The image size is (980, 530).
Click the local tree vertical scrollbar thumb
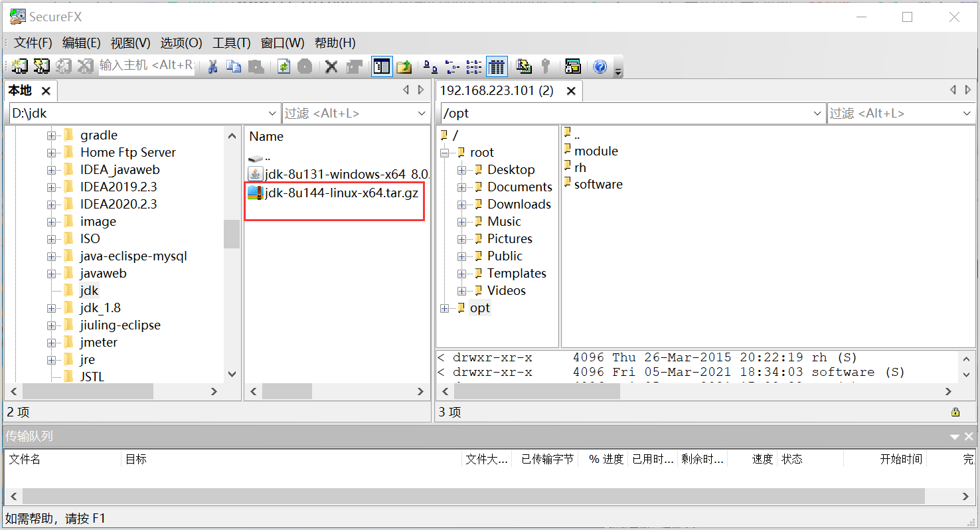[x=232, y=233]
